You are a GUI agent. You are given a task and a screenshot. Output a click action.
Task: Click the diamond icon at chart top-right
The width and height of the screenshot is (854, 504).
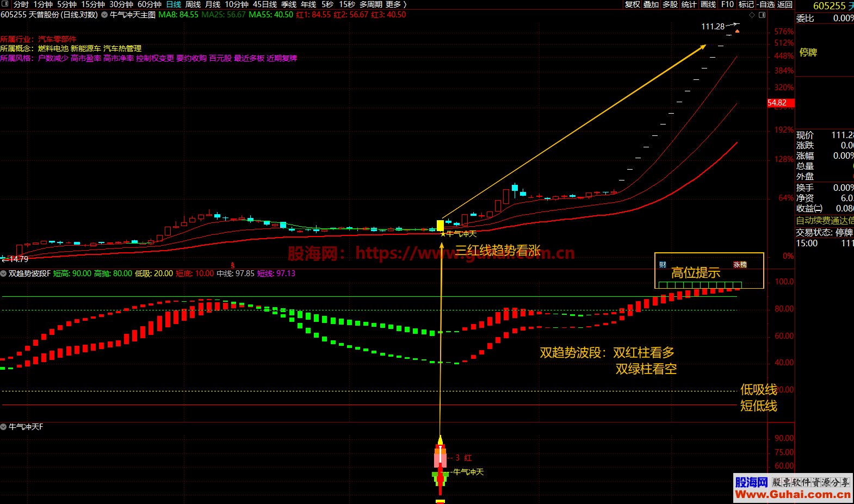tap(752, 15)
